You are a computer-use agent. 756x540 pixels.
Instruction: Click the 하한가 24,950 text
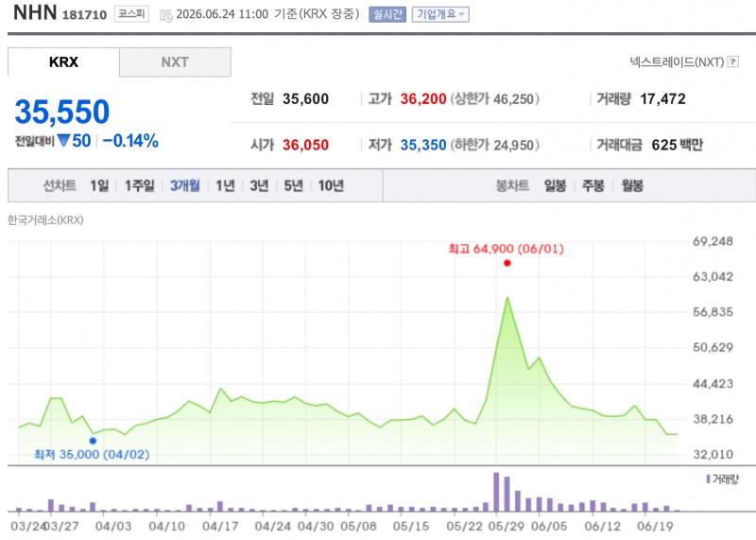click(x=494, y=145)
